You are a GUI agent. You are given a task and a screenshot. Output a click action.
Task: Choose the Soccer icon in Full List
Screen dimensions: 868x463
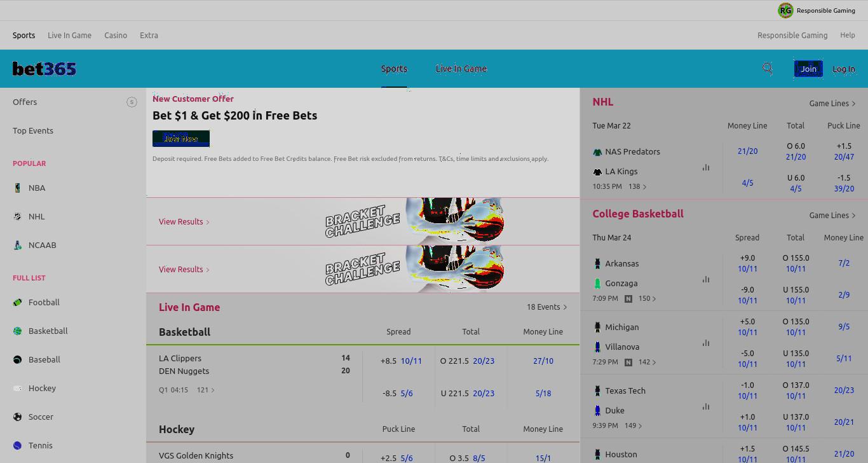pyautogui.click(x=17, y=417)
